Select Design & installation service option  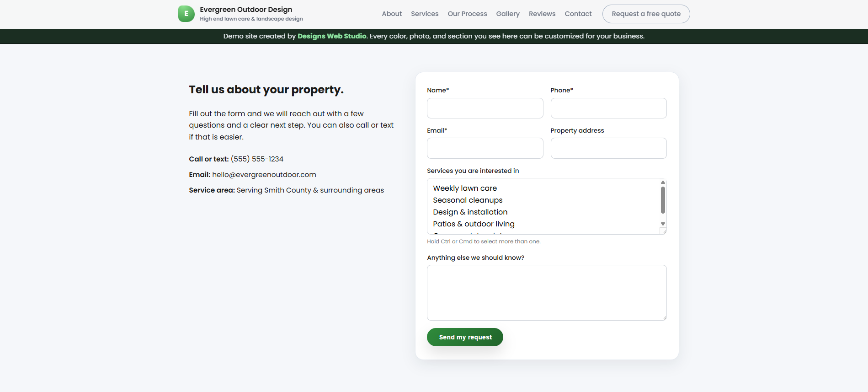(x=470, y=212)
